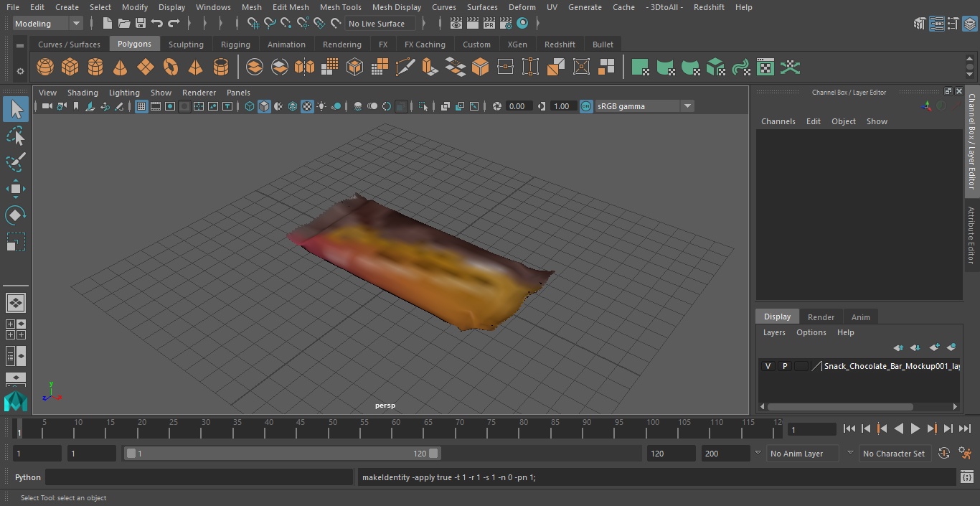
Task: Open the Redshift menu
Action: (709, 7)
